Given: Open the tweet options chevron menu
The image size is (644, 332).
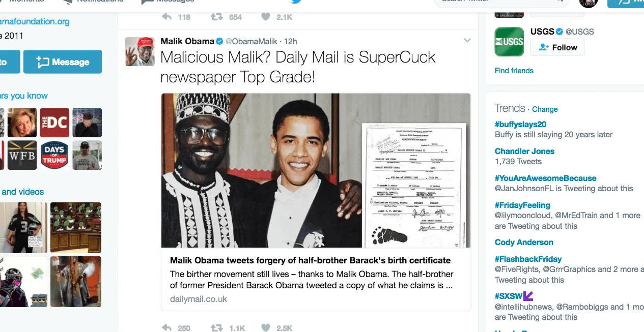Looking at the screenshot, I should [x=467, y=41].
